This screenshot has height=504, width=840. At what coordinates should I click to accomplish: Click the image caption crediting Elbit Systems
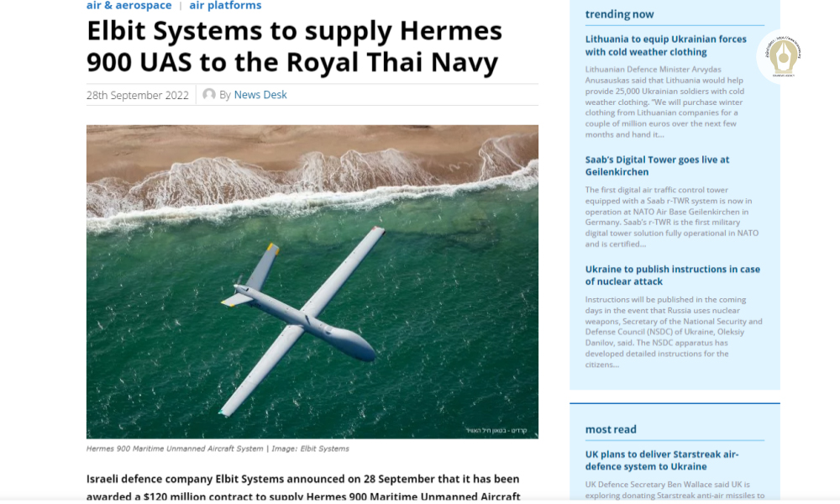click(x=218, y=449)
